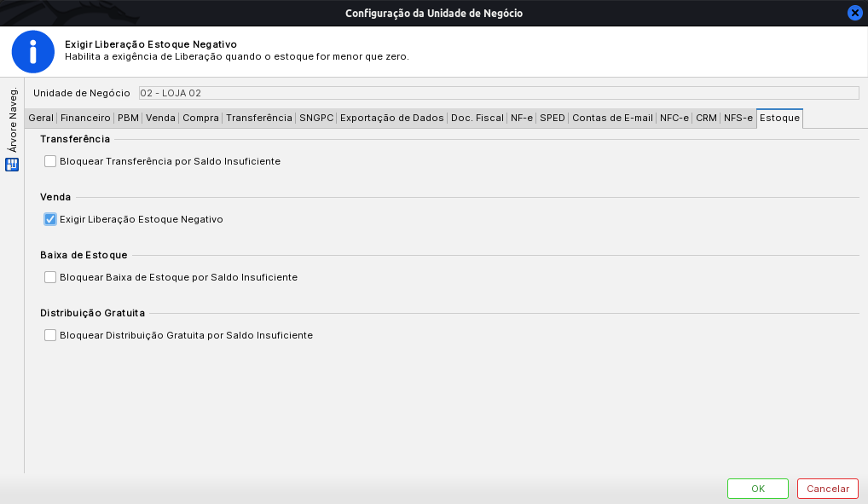868x504 pixels.
Task: Switch to the NFC-e tab
Action: point(674,118)
